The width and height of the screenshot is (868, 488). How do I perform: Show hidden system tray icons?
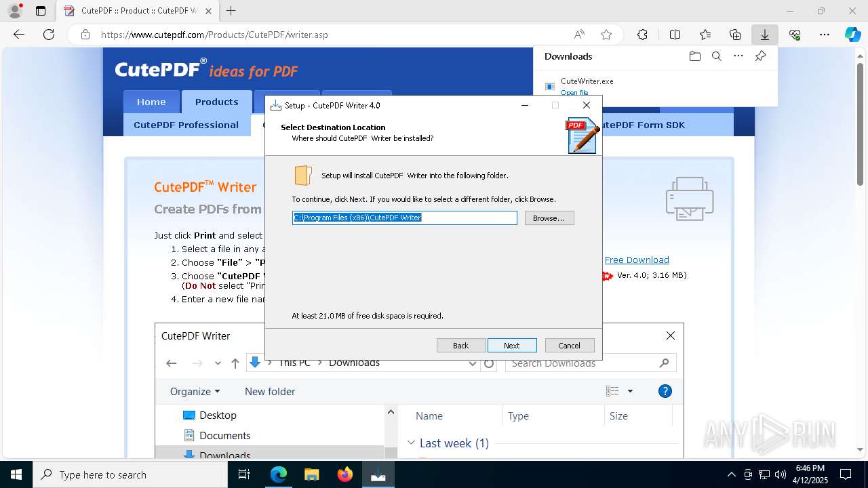click(x=731, y=474)
